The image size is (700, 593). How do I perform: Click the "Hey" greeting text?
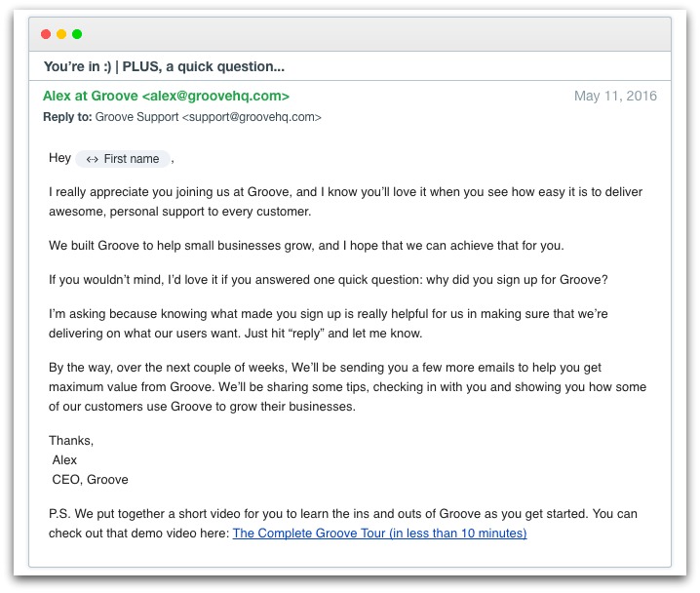59,158
